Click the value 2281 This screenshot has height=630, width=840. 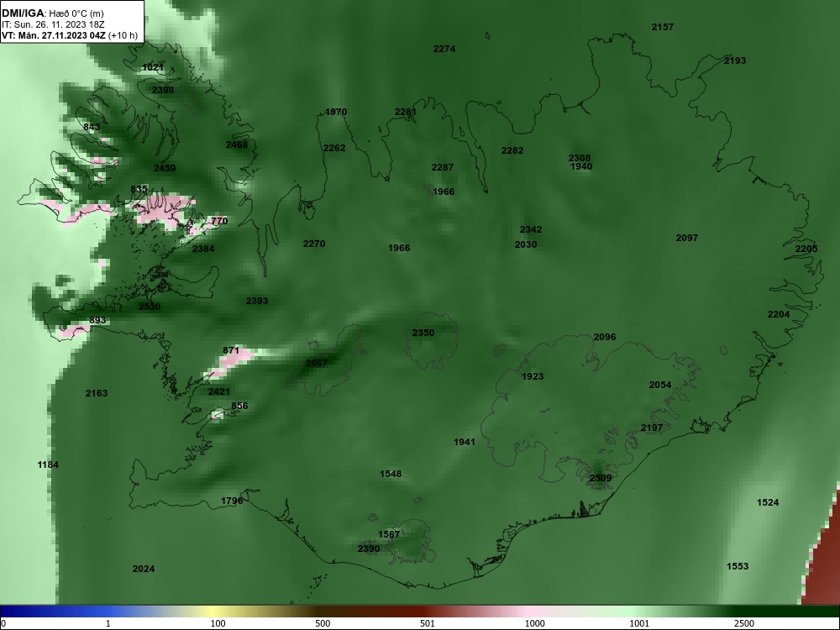406,112
